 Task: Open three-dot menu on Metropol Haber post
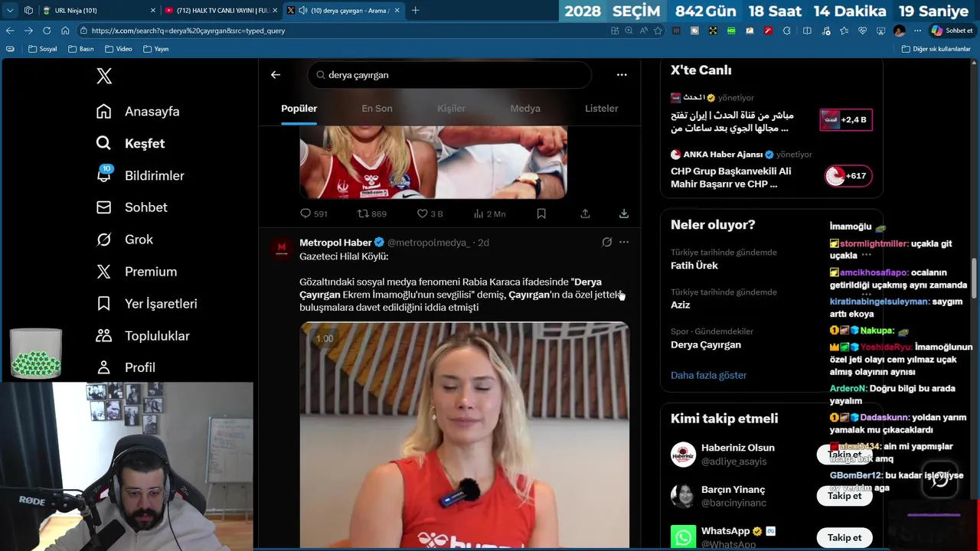624,243
